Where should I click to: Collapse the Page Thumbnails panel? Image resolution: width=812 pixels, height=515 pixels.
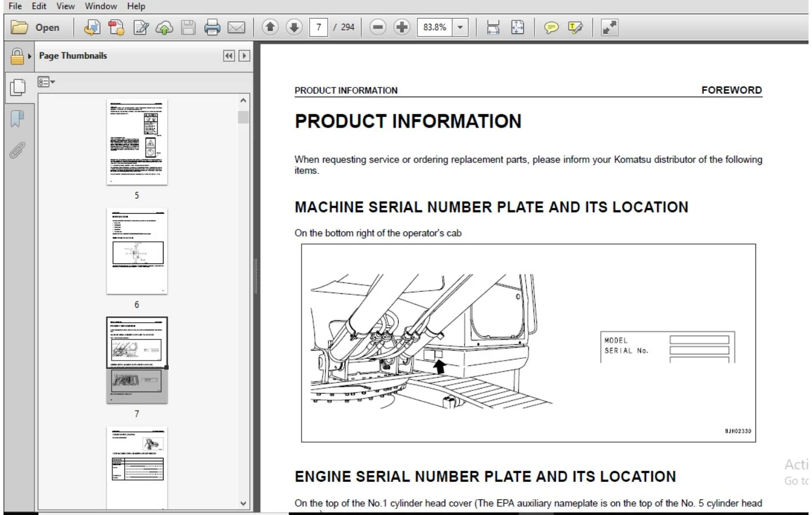tap(229, 56)
